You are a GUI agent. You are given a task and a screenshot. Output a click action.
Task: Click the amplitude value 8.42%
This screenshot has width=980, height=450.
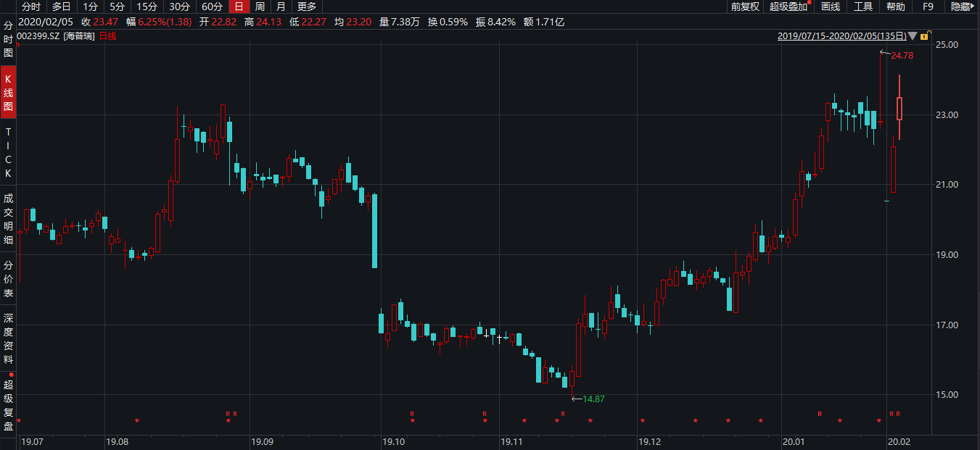click(x=501, y=22)
